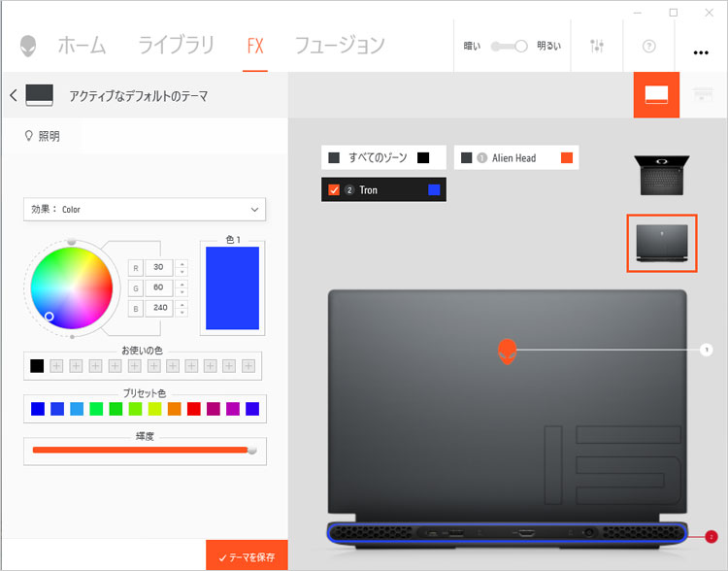Click the Alienware head logo in header
This screenshot has height=571, width=728.
pyautogui.click(x=28, y=46)
